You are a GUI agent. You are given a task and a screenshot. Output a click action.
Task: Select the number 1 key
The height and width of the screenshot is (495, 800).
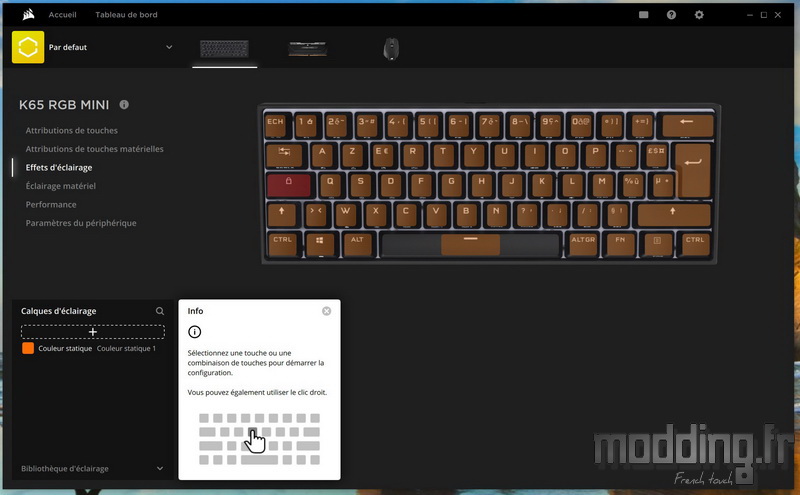(x=306, y=125)
